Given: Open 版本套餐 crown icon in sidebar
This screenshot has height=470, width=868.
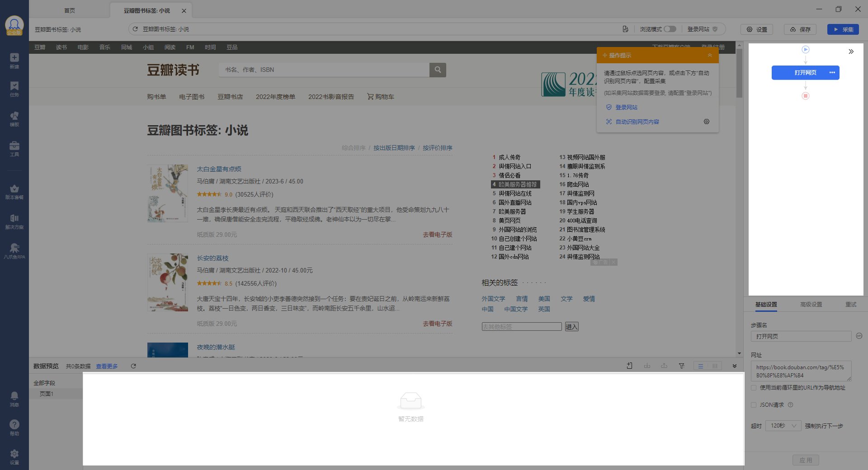Looking at the screenshot, I should point(14,192).
